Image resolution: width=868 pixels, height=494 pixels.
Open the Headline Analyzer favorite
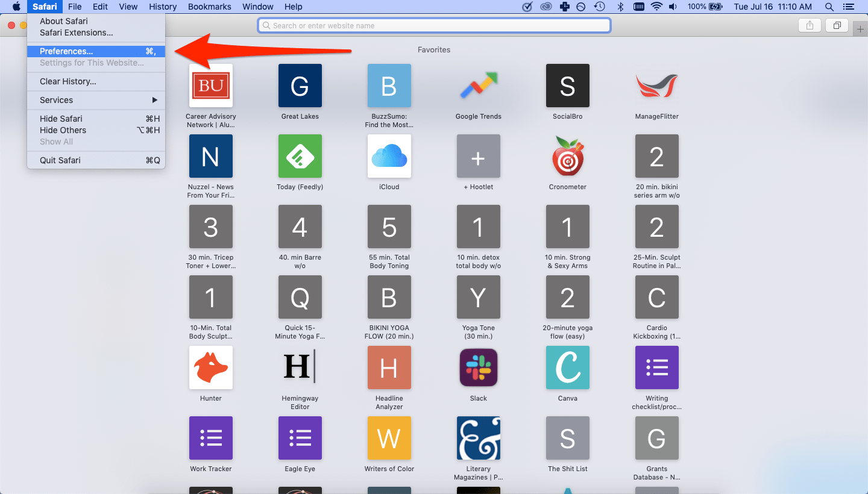[389, 367]
